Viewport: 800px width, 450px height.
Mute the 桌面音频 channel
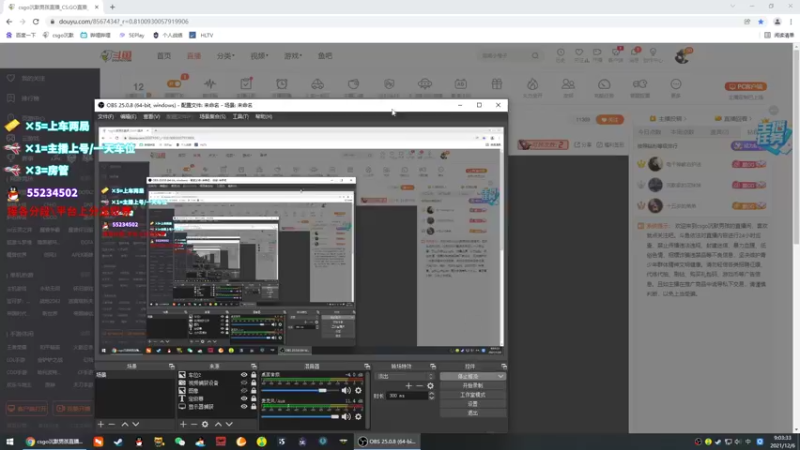(346, 391)
